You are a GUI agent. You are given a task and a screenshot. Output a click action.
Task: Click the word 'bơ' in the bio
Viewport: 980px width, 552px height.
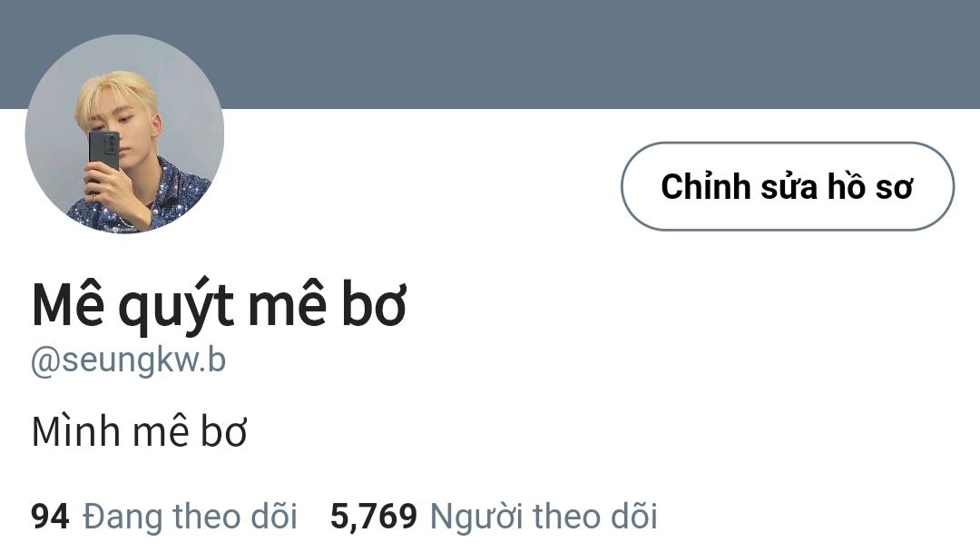click(224, 432)
